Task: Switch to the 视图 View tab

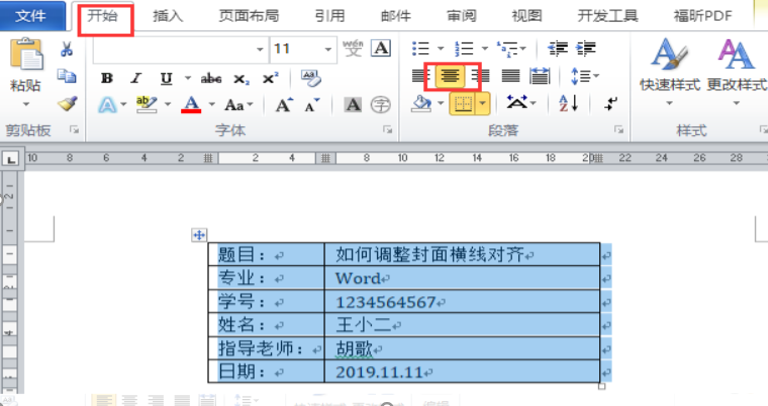Action: point(527,16)
